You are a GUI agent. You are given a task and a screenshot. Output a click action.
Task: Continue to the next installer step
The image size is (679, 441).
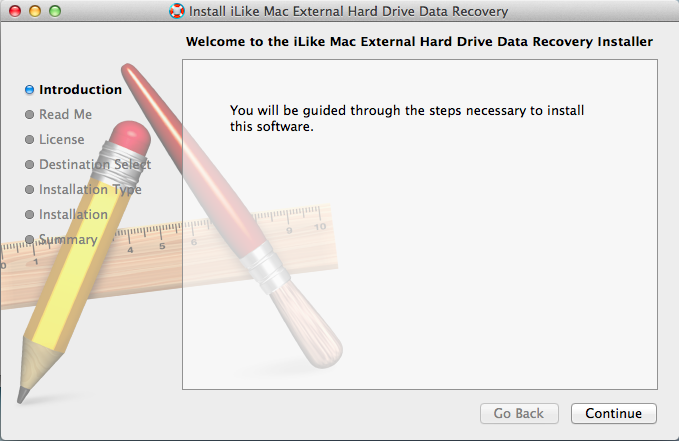614,413
